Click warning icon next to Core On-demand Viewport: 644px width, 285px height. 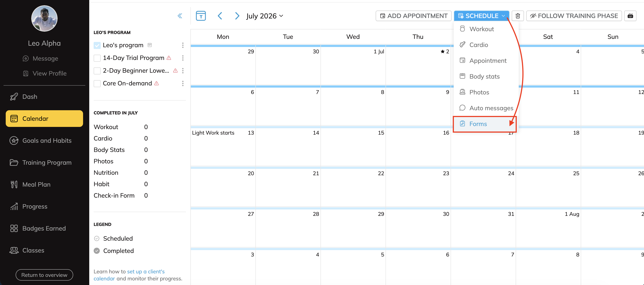[x=156, y=83]
